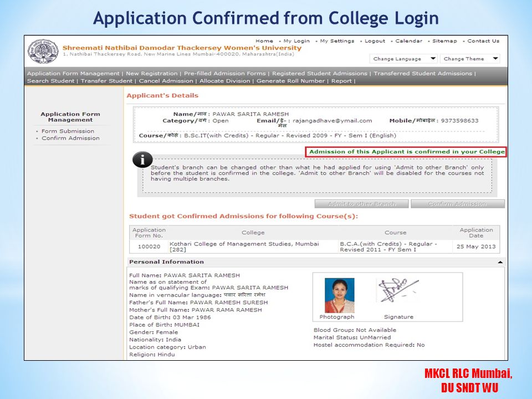Click the Course column header

395,233
